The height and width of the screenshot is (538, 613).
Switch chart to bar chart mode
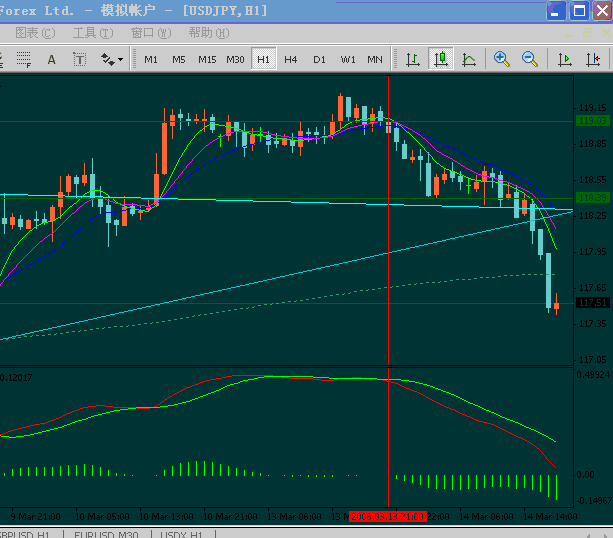[x=413, y=59]
